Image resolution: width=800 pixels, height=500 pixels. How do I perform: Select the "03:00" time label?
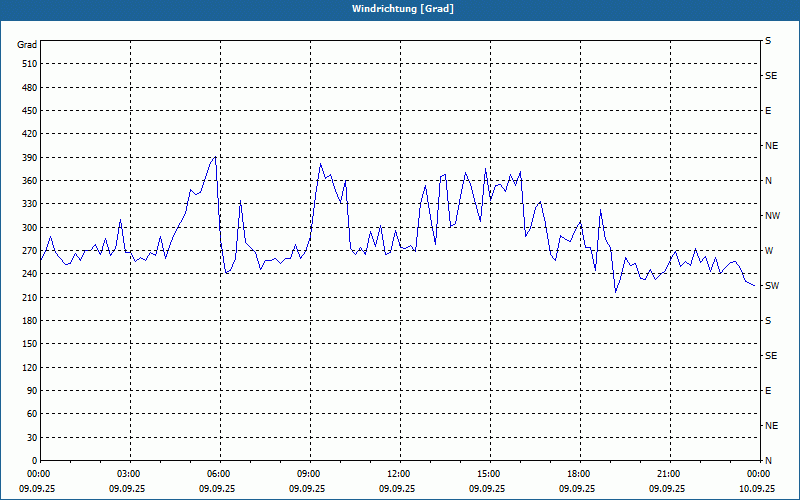pos(130,474)
